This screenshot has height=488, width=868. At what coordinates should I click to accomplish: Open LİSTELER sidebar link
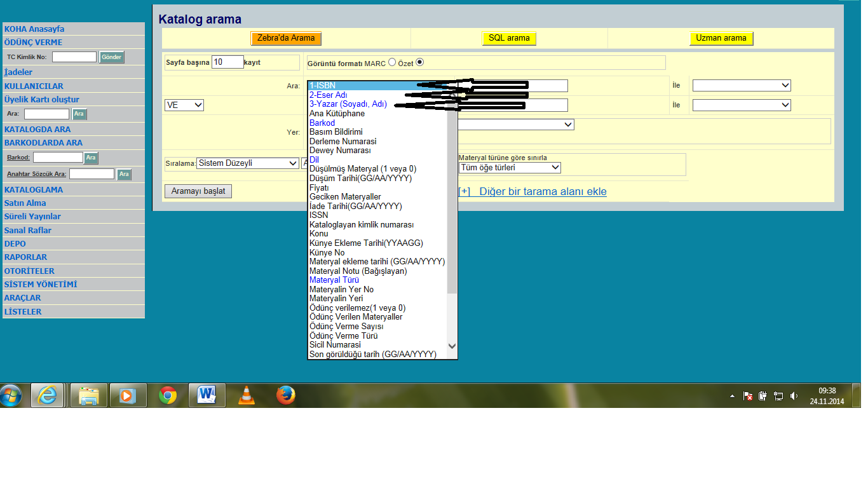pos(23,311)
